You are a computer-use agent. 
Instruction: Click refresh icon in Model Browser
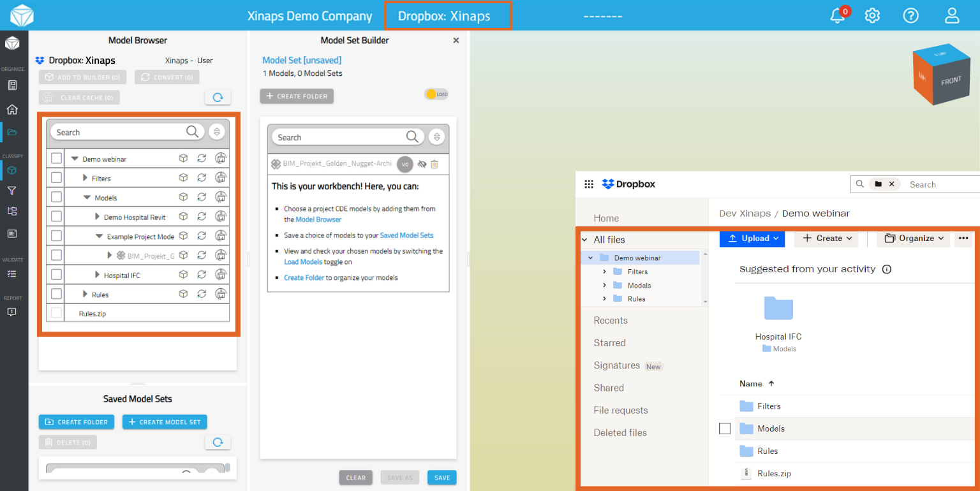[218, 98]
